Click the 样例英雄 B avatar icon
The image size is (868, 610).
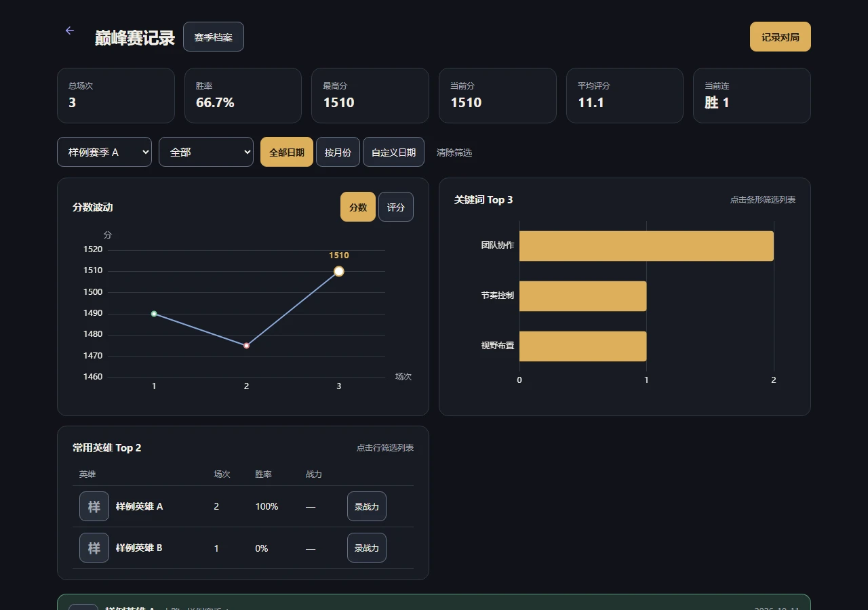click(94, 548)
